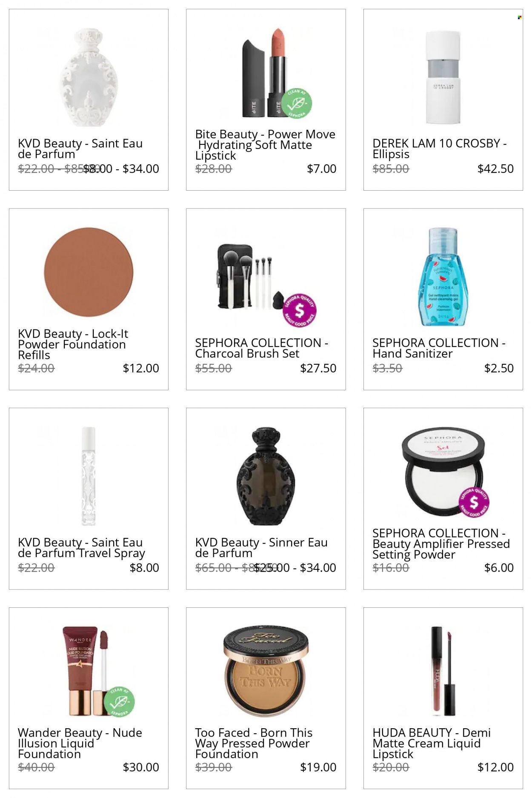Open the Derek Lam Ellipsis bottle image
This screenshot has height=798, width=532.
tap(443, 77)
